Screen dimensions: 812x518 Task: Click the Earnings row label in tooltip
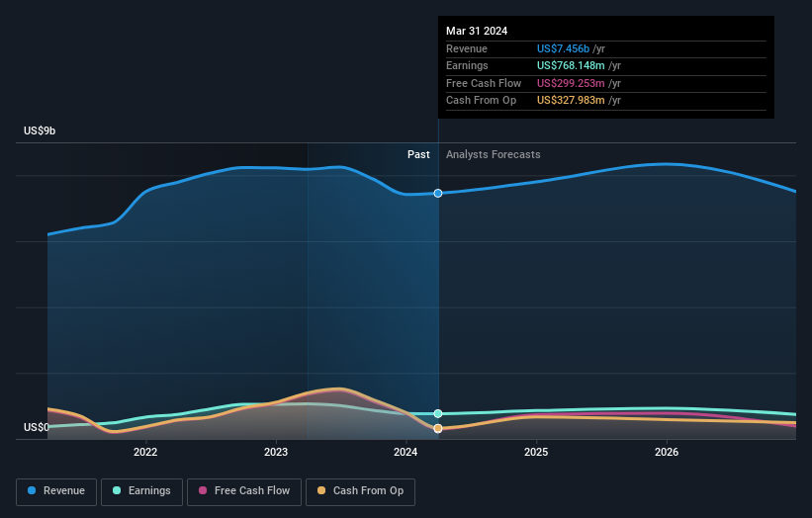[x=467, y=65]
